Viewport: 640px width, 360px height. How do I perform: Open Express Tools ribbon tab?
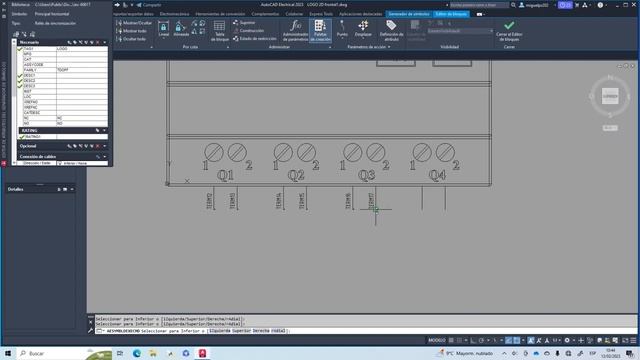[x=321, y=14]
